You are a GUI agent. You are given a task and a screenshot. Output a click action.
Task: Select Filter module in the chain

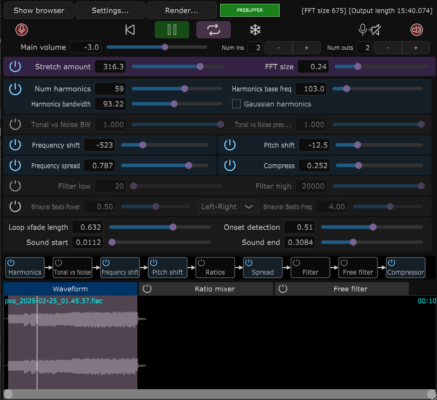tap(310, 268)
